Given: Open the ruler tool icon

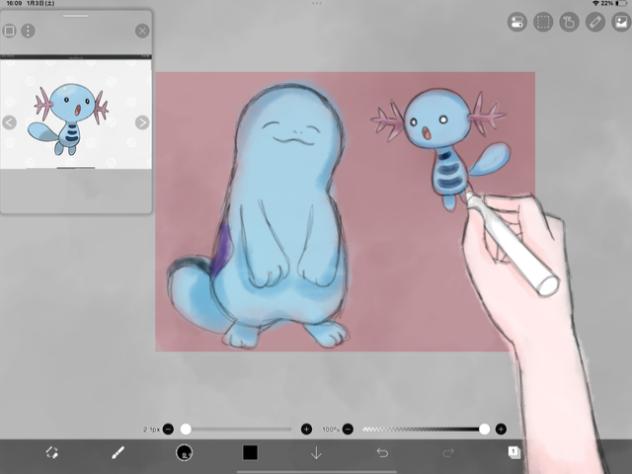Looking at the screenshot, I should 595,22.
